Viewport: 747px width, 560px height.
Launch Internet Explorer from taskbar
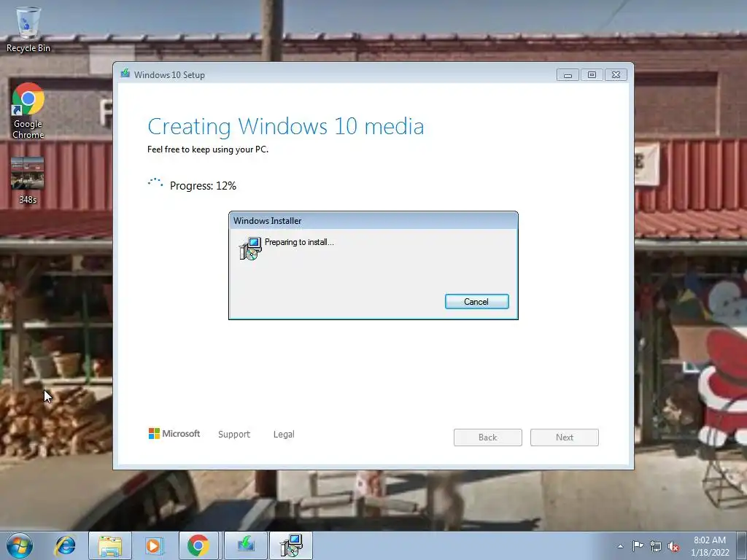click(x=65, y=545)
